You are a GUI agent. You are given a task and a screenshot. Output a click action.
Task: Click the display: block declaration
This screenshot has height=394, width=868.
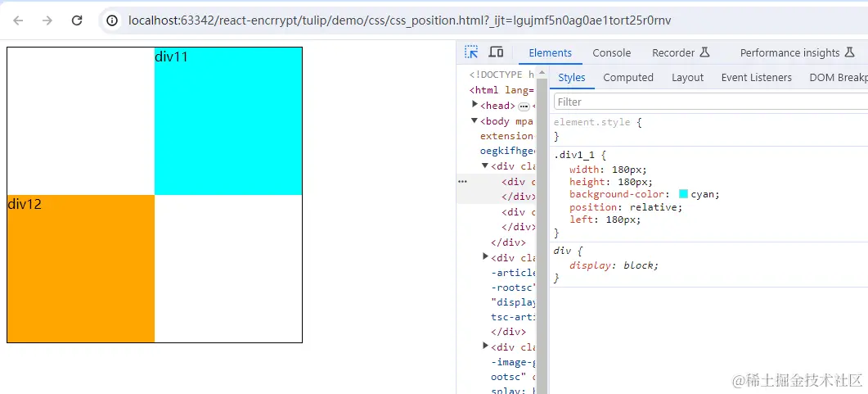614,265
